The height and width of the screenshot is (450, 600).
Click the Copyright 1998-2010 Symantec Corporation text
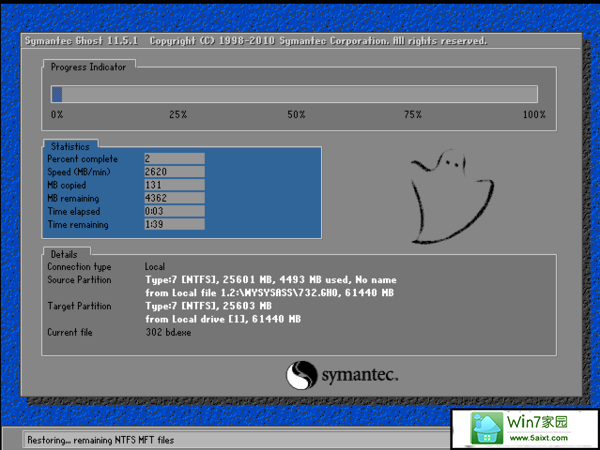[x=318, y=41]
